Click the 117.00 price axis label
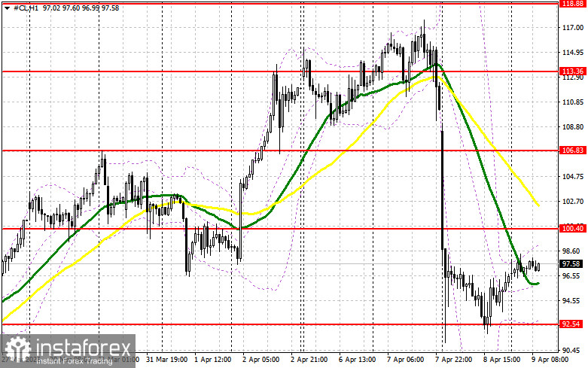This screenshot has height=368, width=588. (x=573, y=27)
